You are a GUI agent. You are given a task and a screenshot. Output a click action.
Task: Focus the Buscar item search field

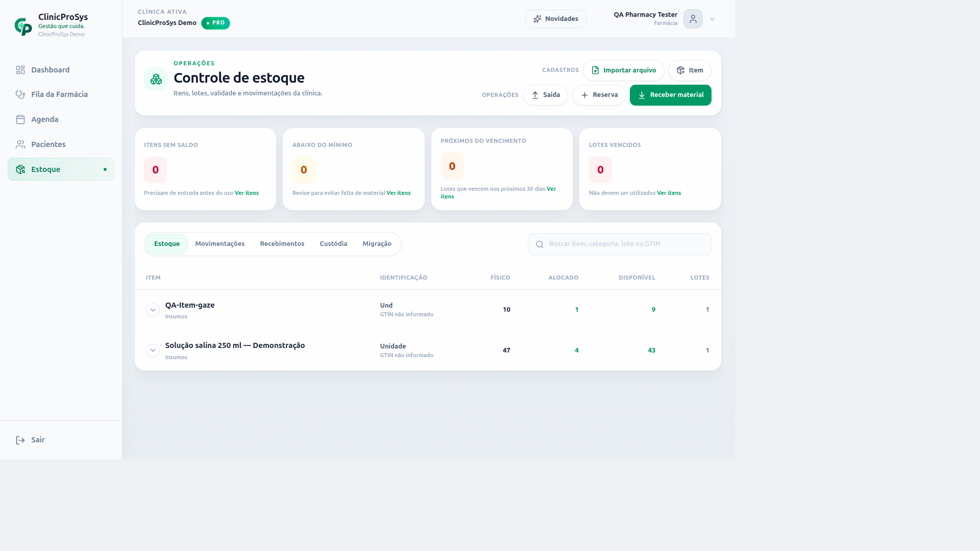click(619, 244)
